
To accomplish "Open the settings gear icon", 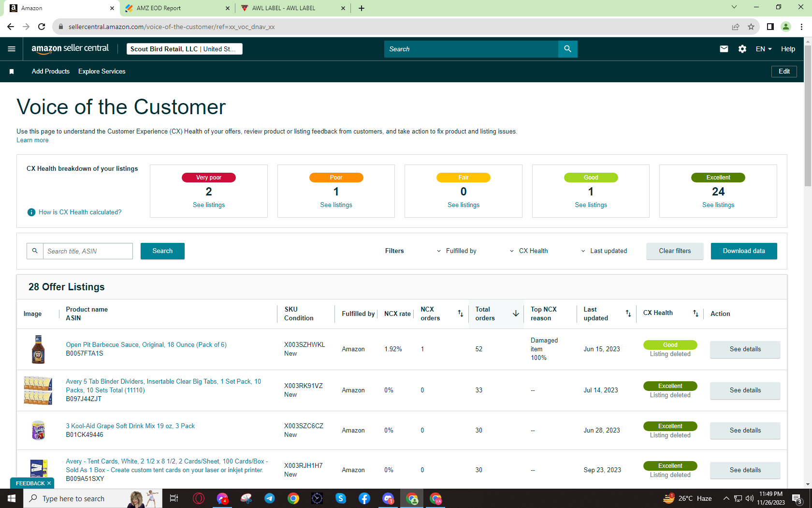I will click(742, 49).
